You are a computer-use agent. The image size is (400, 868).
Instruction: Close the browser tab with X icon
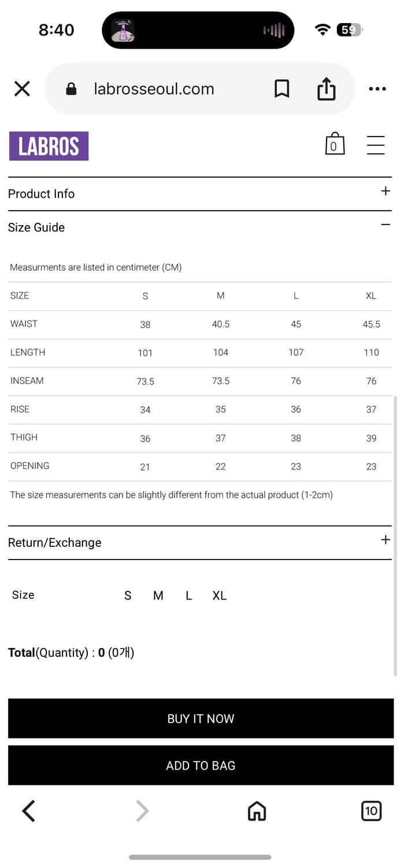pyautogui.click(x=22, y=89)
